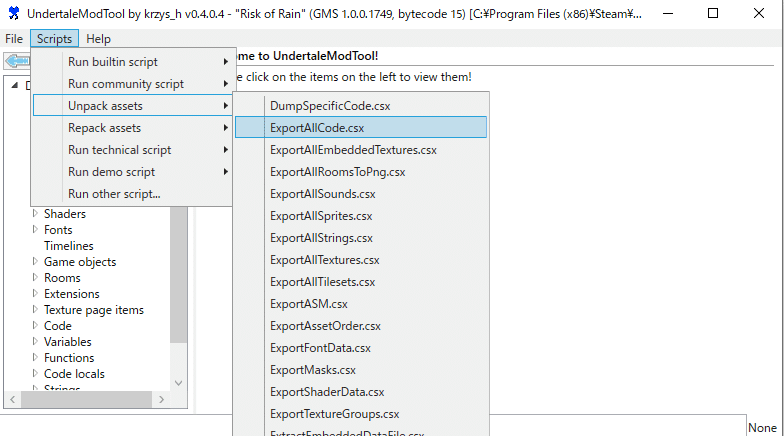The width and height of the screenshot is (784, 436).
Task: Run ExportTextureGroups.csx script
Action: 360,414
